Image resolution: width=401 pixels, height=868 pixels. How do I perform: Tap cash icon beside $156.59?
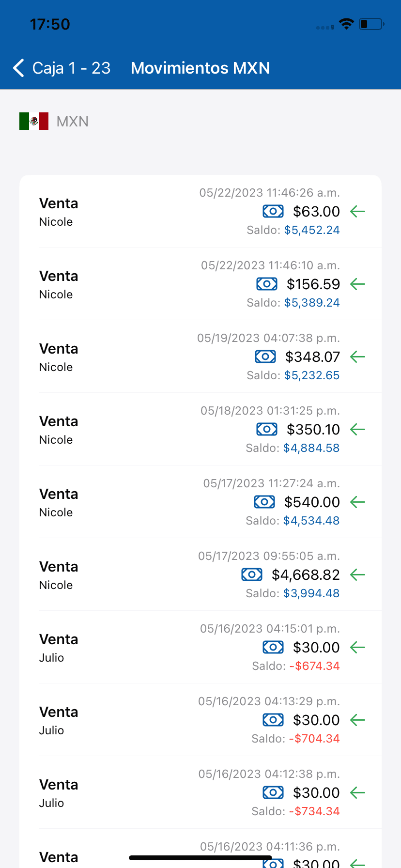[x=267, y=284]
